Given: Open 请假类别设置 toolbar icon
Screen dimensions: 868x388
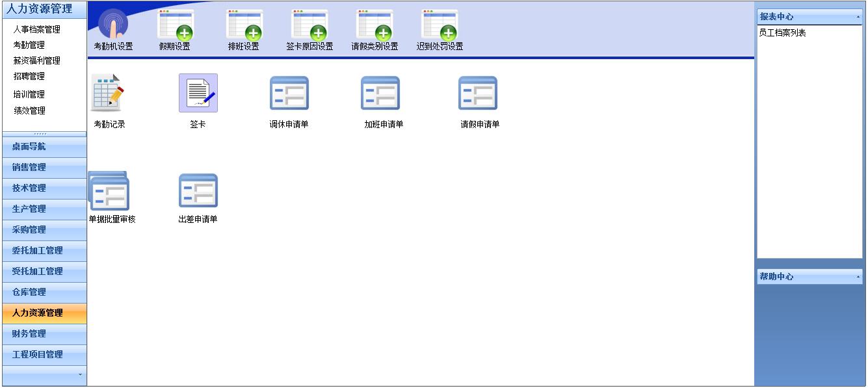Looking at the screenshot, I should coord(375,25).
